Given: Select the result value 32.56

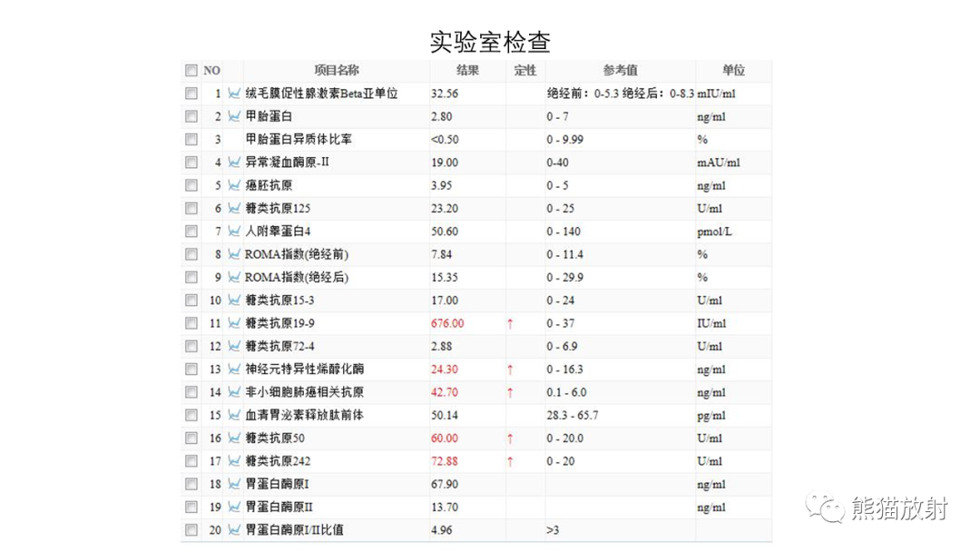Looking at the screenshot, I should coord(445,94).
